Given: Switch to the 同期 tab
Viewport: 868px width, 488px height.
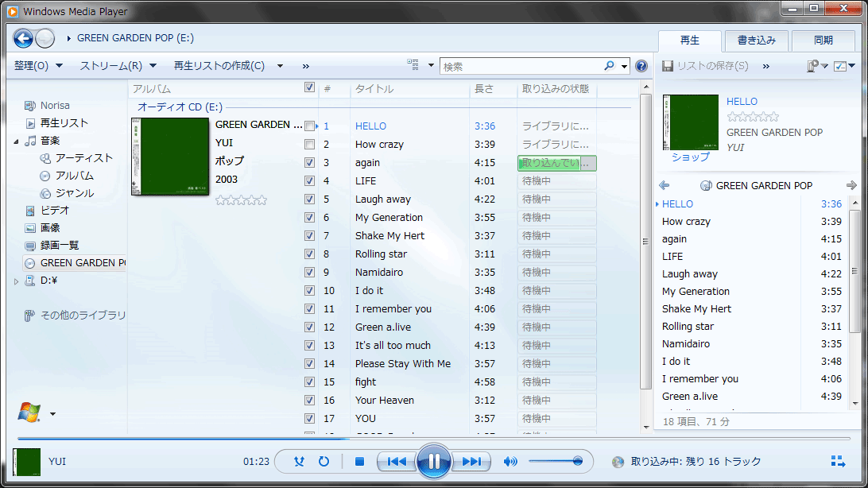Looking at the screenshot, I should 823,41.
